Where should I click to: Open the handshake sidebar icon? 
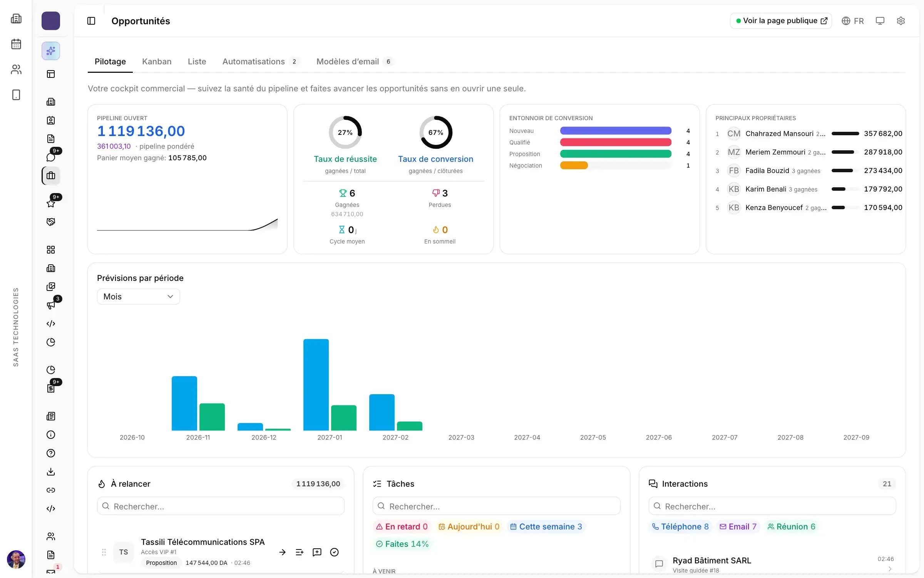pos(51,222)
